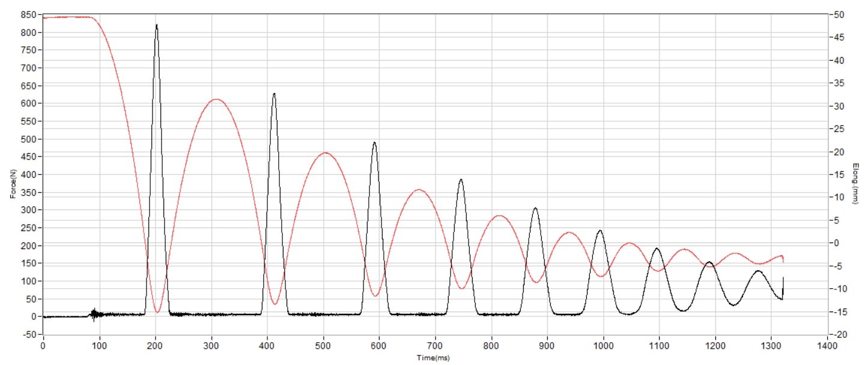Screen dimensions: 868x365
Task: Click the red curve crest near 310 ms
Action: 216,100
